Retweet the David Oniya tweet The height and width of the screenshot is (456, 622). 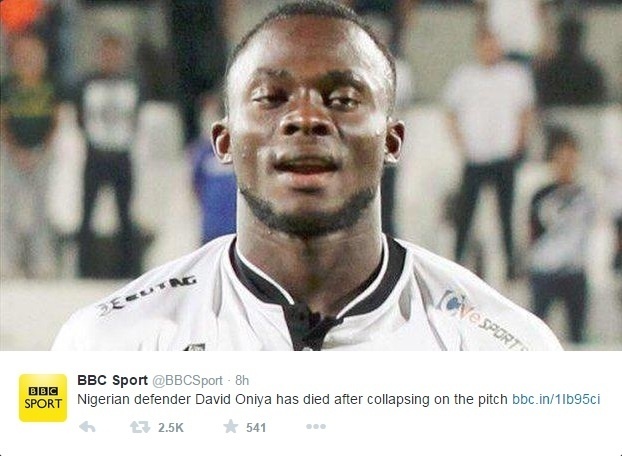(x=140, y=427)
